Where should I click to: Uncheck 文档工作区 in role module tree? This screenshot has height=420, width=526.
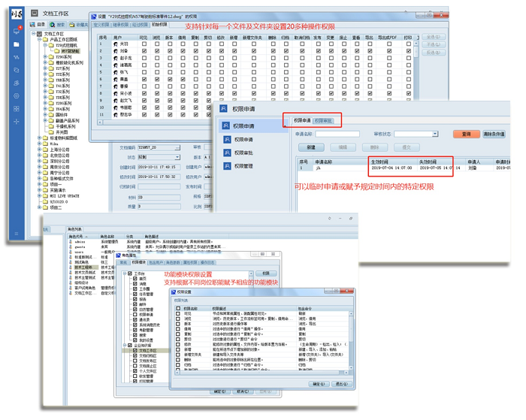135,350
